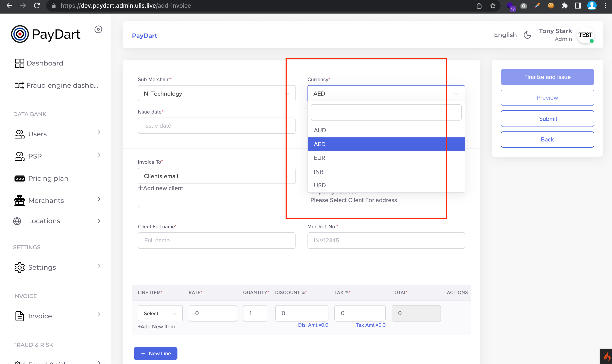Click Finalize and Issue button
Image resolution: width=612 pixels, height=364 pixels.
tap(547, 77)
